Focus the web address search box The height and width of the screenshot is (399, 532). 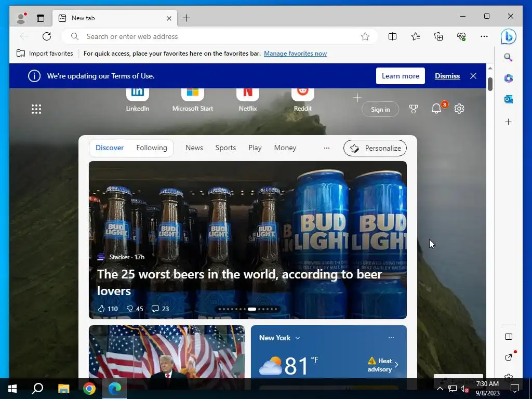point(219,36)
